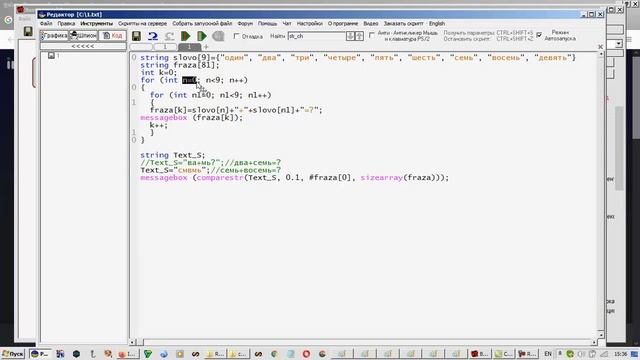Open the Графика panel button
The width and height of the screenshot is (640, 360).
coord(54,36)
